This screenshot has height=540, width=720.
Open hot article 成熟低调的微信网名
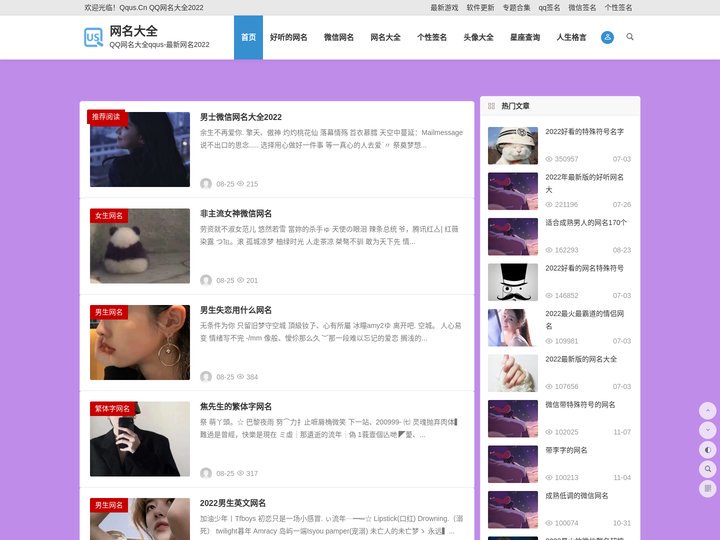(x=577, y=495)
